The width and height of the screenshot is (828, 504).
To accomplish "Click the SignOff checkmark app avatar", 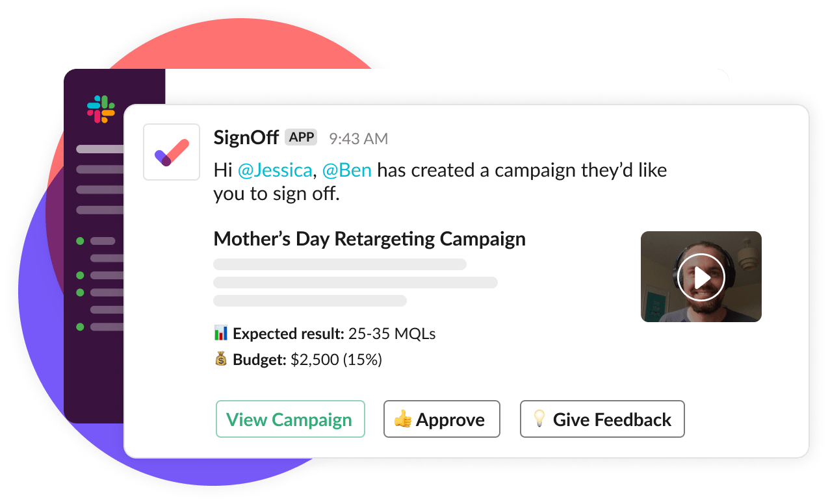I will pos(172,152).
